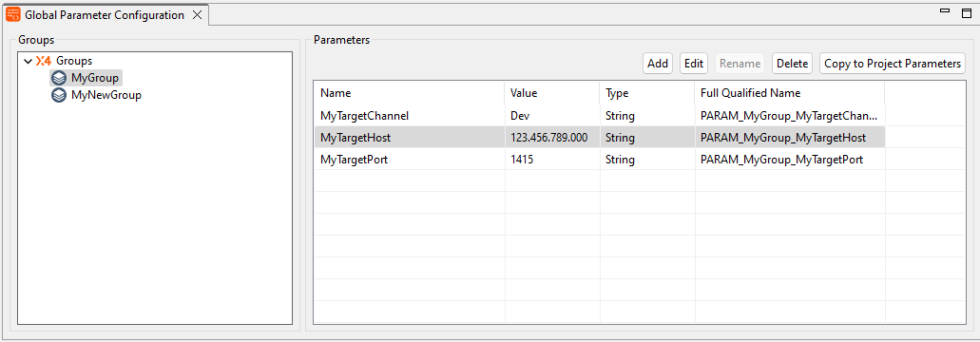Select the MyTargetHost row name
Screen dimensions: 980x342
click(x=355, y=138)
